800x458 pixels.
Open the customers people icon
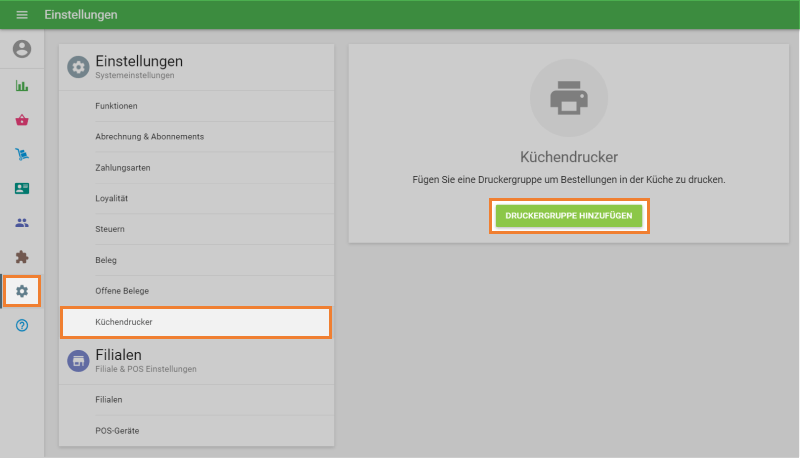coord(22,222)
